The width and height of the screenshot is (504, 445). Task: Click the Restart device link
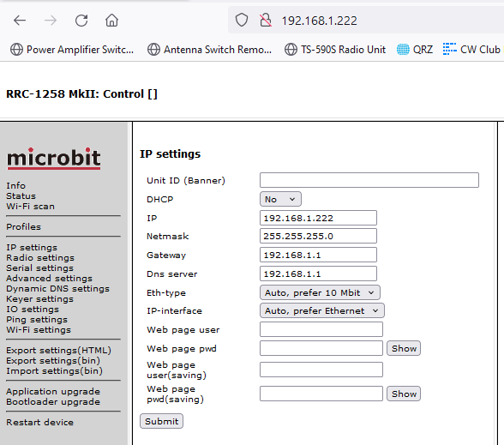click(x=39, y=422)
